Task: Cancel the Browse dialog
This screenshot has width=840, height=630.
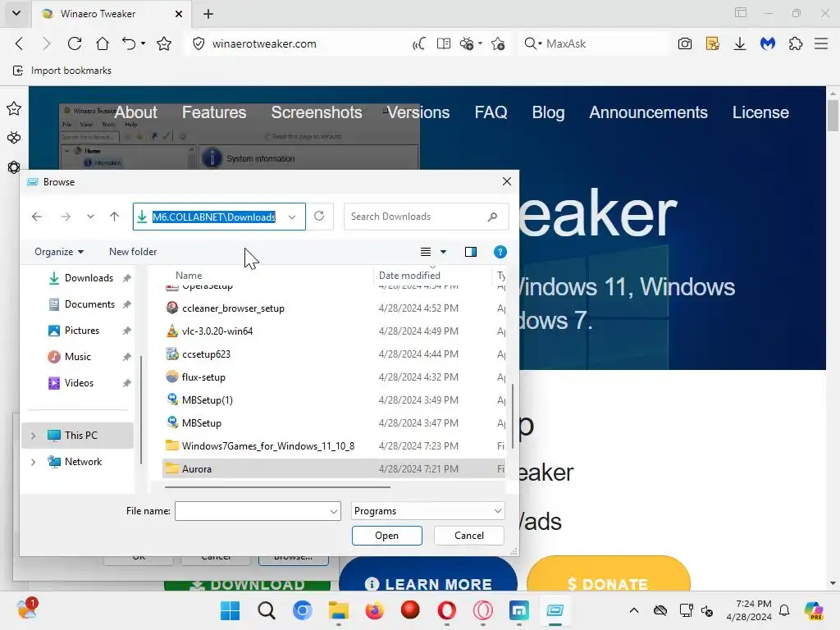Action: pyautogui.click(x=468, y=536)
